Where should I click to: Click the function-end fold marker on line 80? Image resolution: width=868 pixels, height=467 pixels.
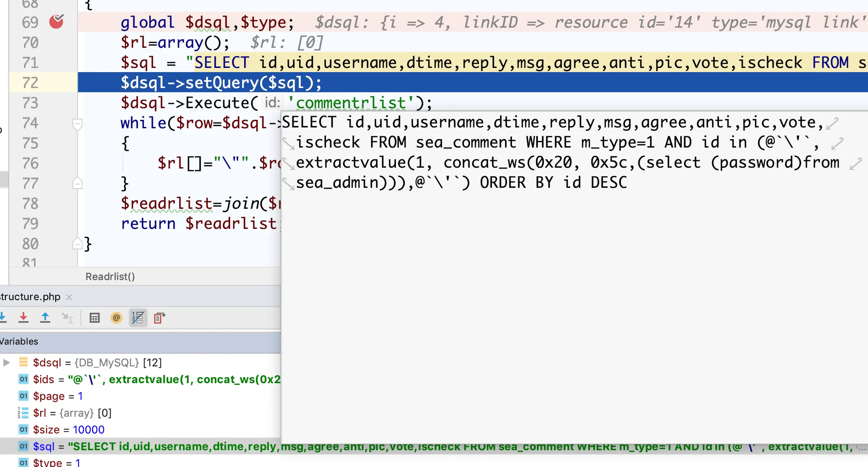click(77, 244)
